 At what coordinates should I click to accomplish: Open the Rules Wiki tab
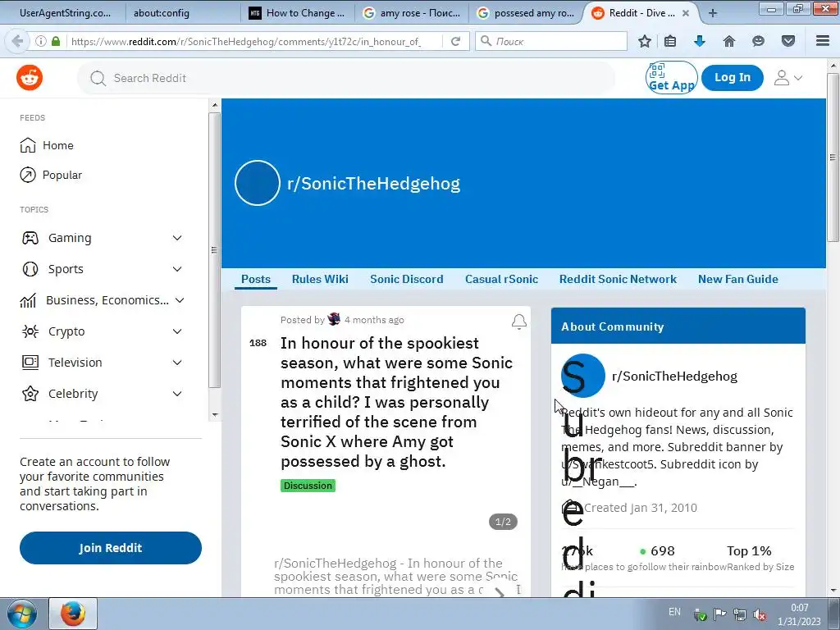tap(320, 279)
